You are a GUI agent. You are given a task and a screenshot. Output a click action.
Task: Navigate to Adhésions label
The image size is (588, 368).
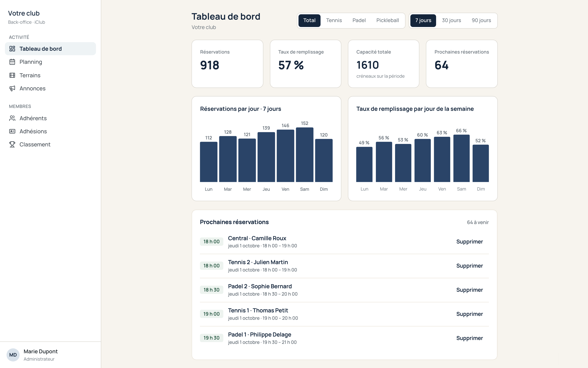[x=33, y=131]
